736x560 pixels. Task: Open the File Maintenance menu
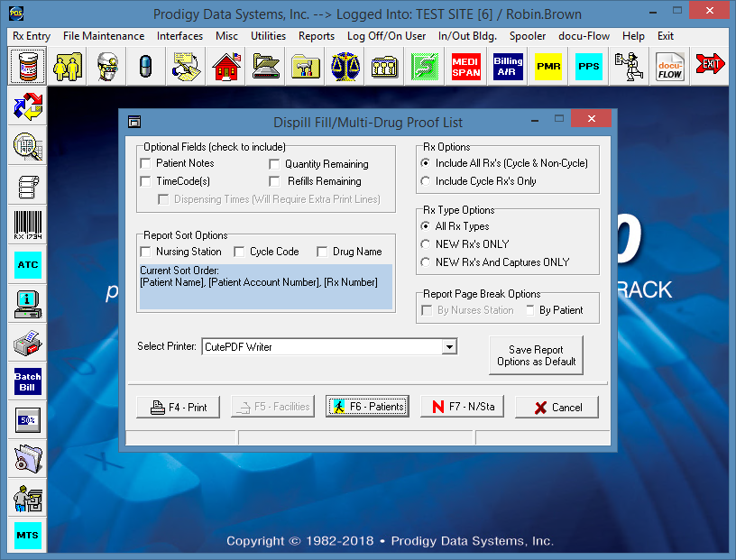(104, 36)
